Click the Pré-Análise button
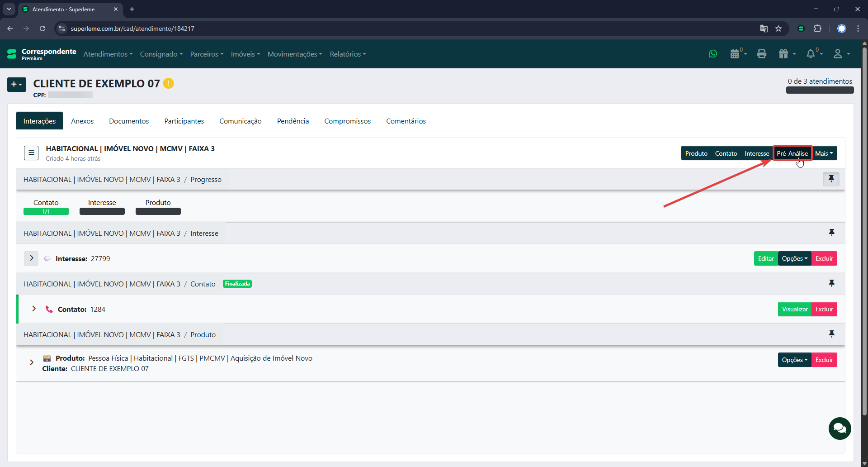Image resolution: width=868 pixels, height=467 pixels. [x=792, y=153]
